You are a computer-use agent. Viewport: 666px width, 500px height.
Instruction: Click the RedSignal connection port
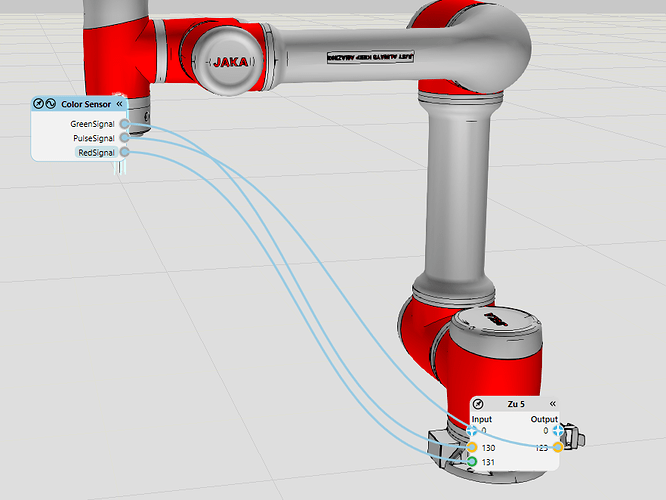point(124,152)
